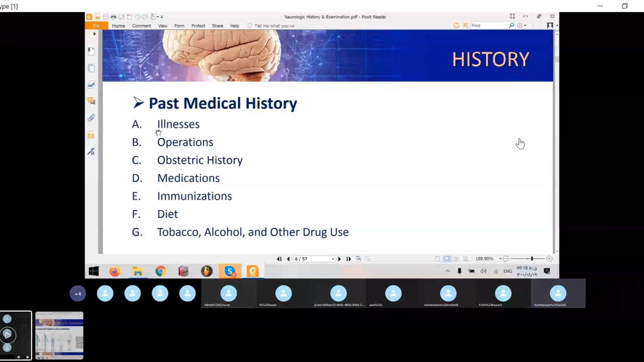This screenshot has width=644, height=362.
Task: Expand the left navigation panel arrow
Action: pyautogui.click(x=94, y=34)
